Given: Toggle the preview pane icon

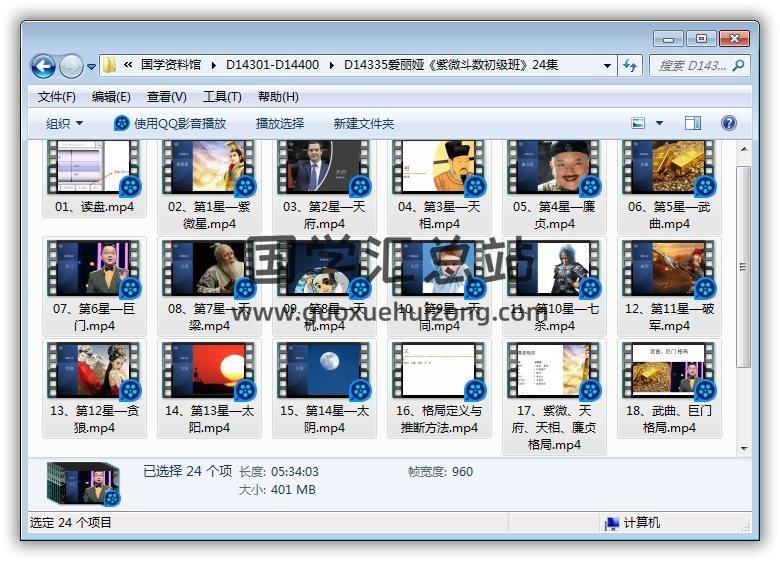Looking at the screenshot, I should [x=693, y=123].
